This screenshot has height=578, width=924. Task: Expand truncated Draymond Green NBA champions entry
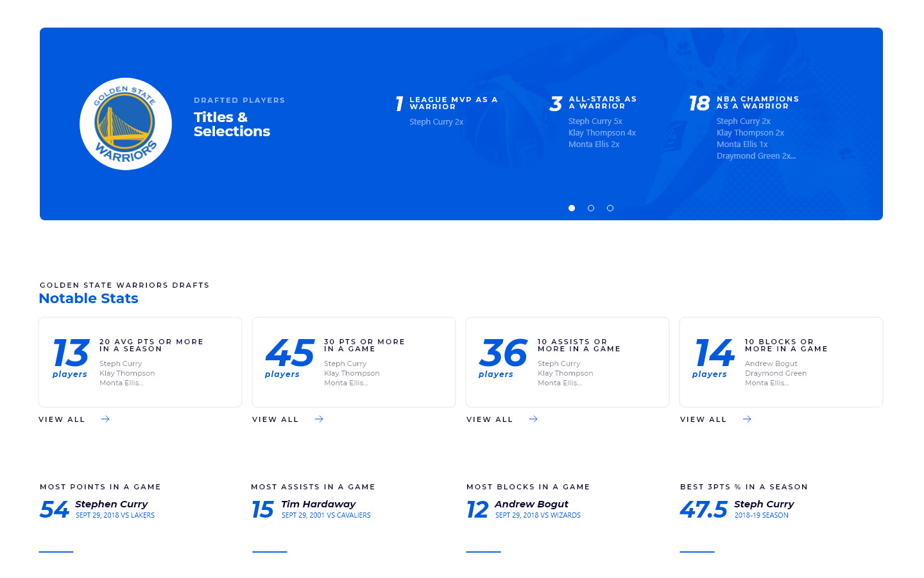(x=756, y=156)
